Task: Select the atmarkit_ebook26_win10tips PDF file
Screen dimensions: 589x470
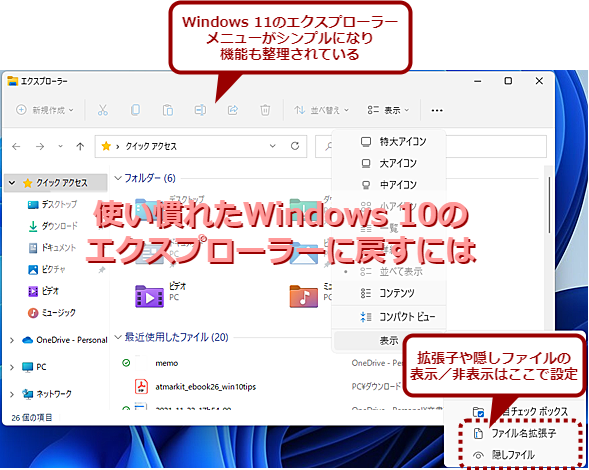Action: pyautogui.click(x=205, y=387)
